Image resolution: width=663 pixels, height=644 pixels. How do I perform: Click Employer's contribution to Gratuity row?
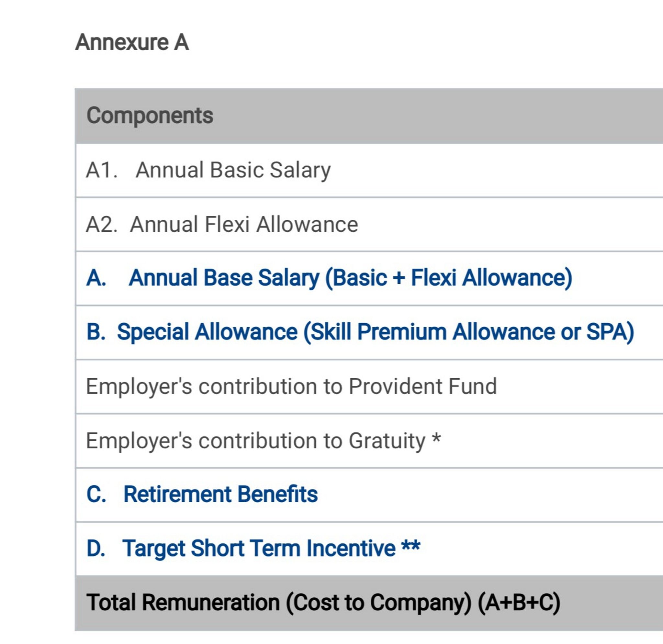pyautogui.click(x=369, y=441)
